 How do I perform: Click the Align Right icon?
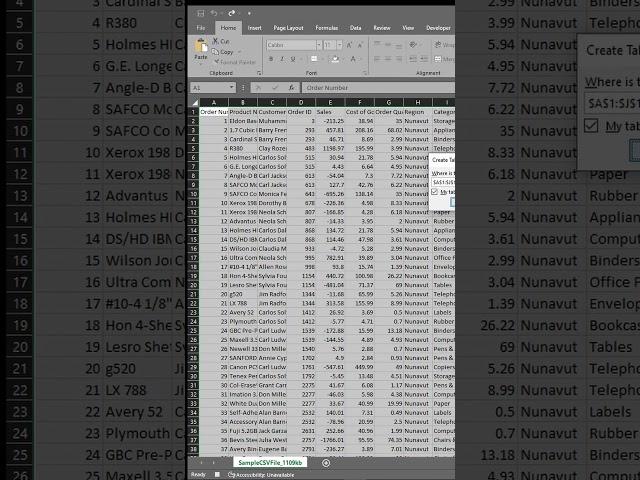[x=399, y=59]
